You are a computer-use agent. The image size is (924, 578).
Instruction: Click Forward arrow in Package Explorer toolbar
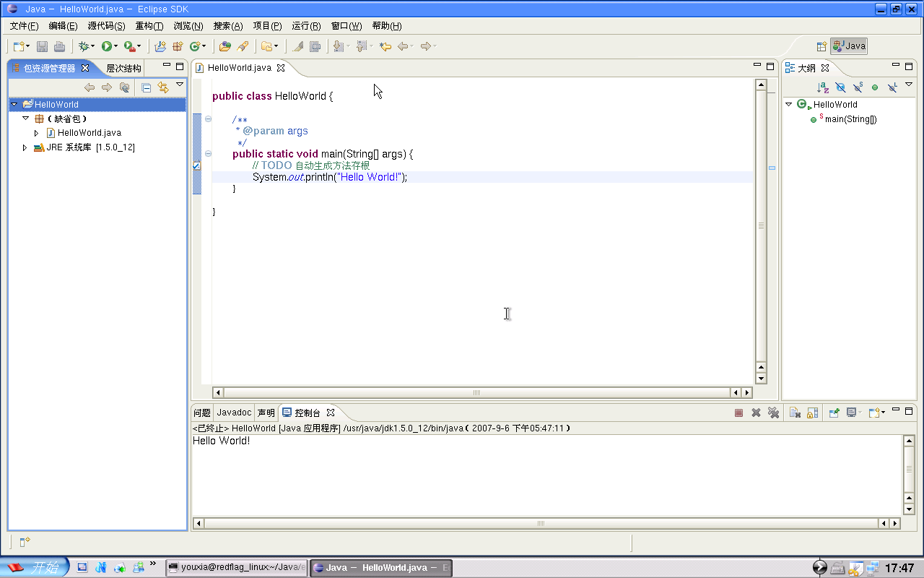coord(107,87)
